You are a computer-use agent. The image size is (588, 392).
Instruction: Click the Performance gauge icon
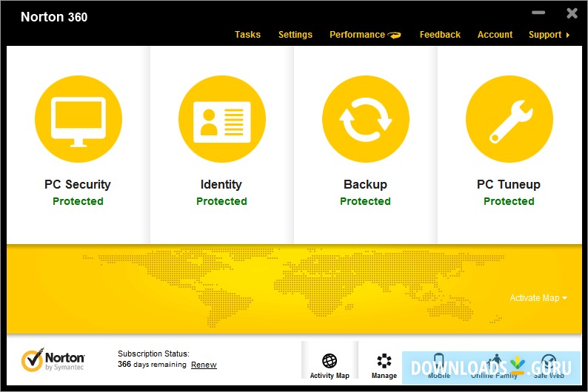(x=394, y=36)
